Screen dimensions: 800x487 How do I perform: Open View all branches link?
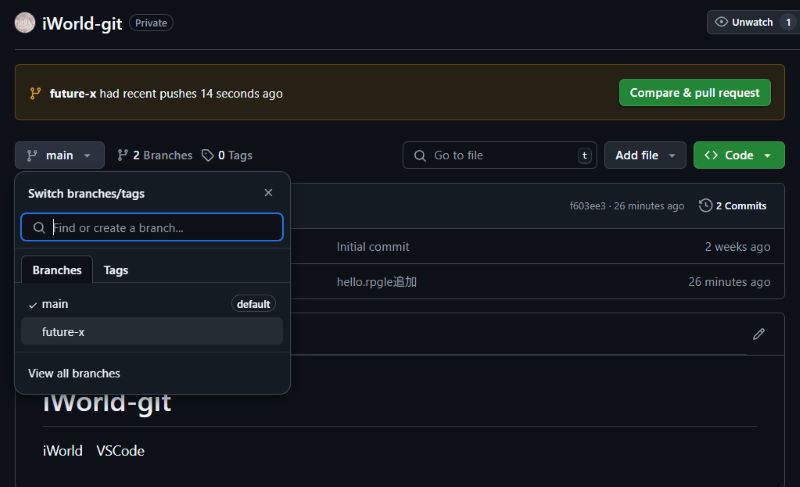74,373
